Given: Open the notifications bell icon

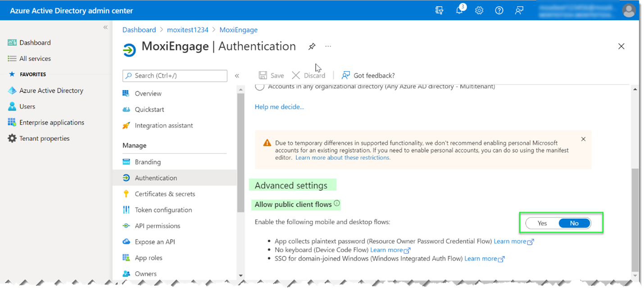Looking at the screenshot, I should pyautogui.click(x=459, y=10).
